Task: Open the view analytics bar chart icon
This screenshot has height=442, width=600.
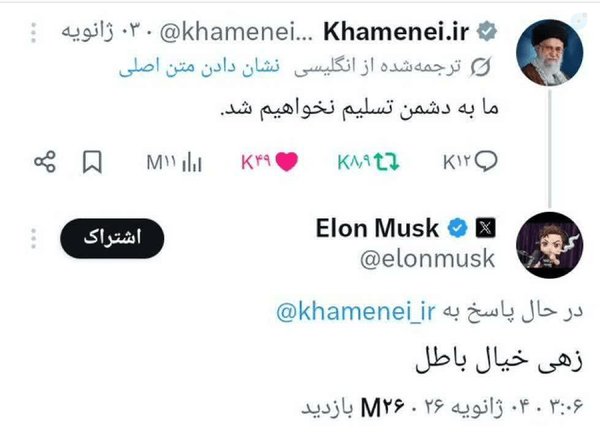Action: pyautogui.click(x=192, y=162)
